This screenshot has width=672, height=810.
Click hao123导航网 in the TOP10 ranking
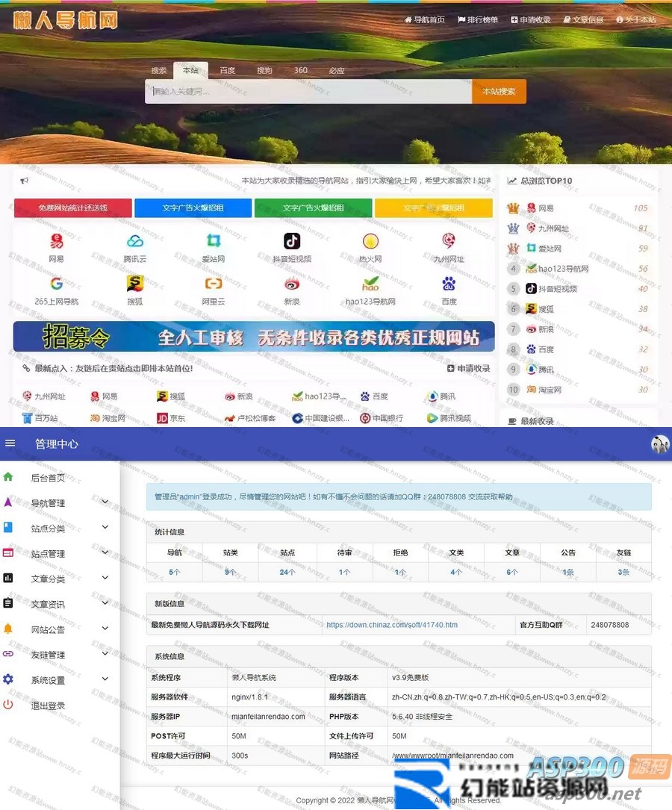(x=557, y=269)
